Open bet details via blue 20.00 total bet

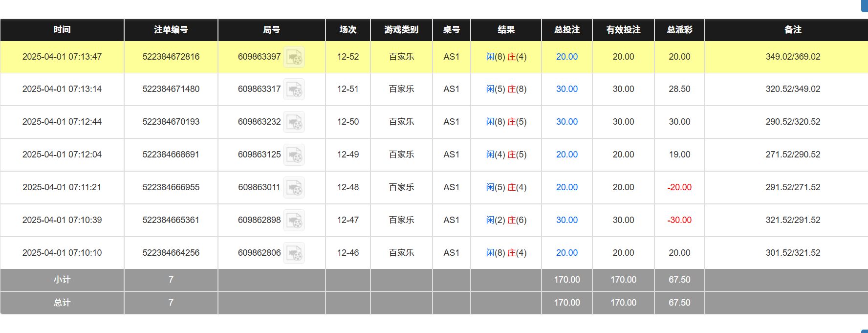point(566,57)
